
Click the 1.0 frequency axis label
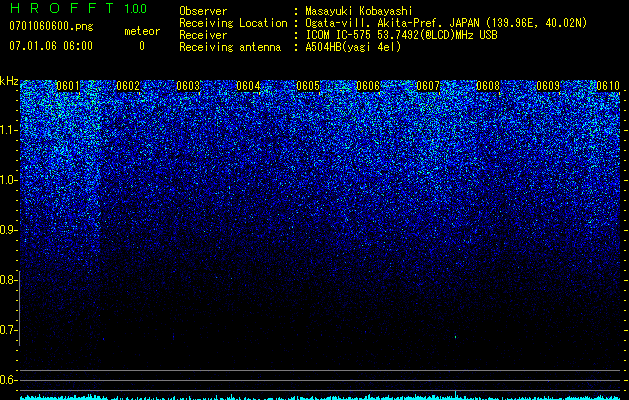(x=7, y=180)
